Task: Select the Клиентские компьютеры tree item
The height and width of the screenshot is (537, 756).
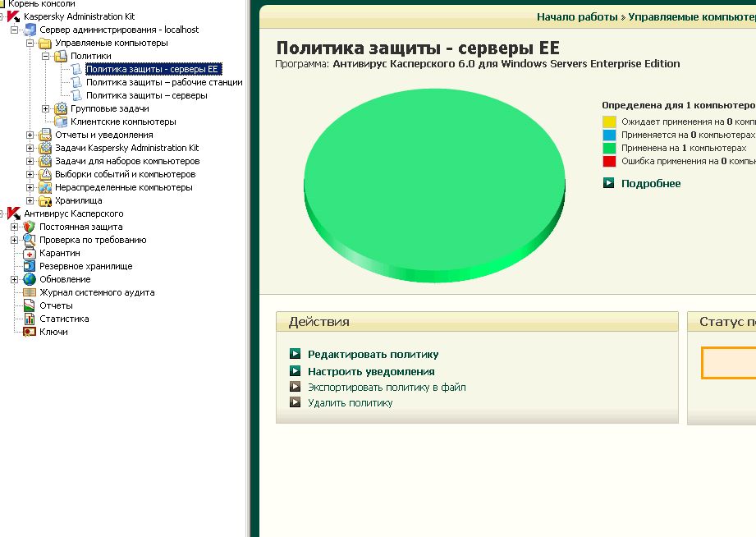Action: [123, 122]
